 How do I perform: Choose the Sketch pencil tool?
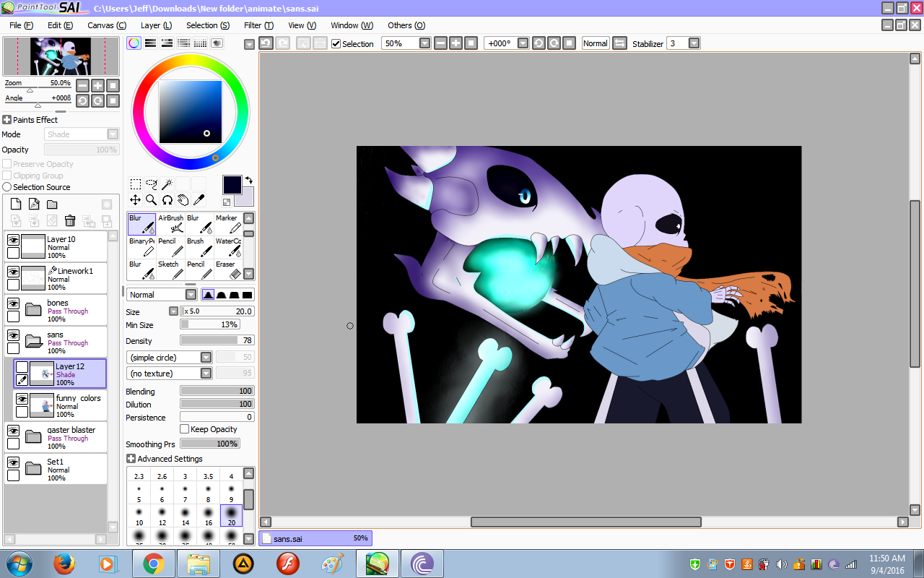tap(170, 270)
